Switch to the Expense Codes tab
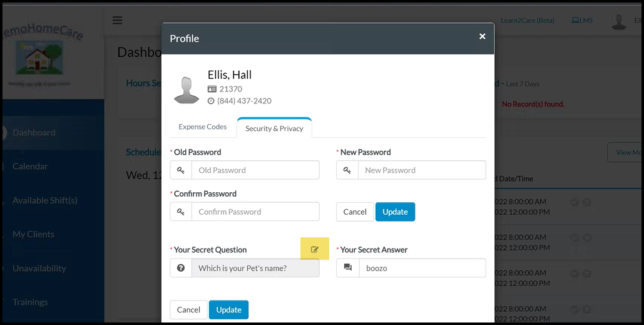The width and height of the screenshot is (644, 325). coord(203,126)
